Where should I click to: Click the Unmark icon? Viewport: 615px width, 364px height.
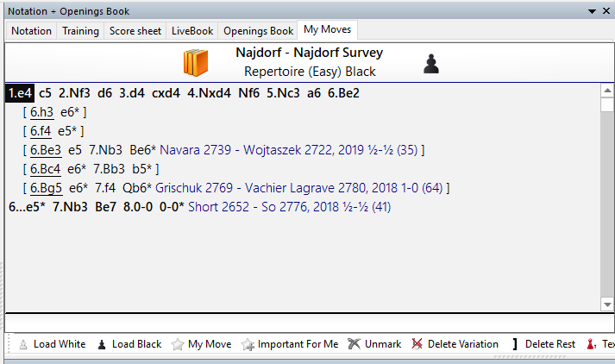click(354, 344)
